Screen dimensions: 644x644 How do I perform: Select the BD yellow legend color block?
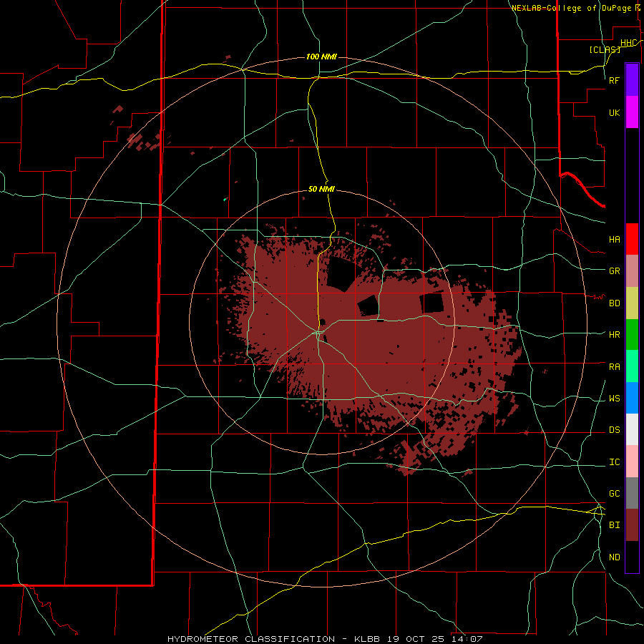[632, 303]
